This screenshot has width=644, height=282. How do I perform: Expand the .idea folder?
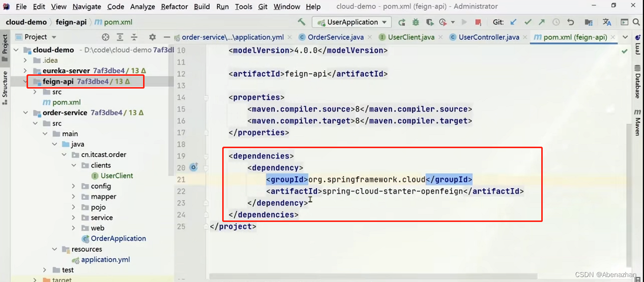click(26, 60)
